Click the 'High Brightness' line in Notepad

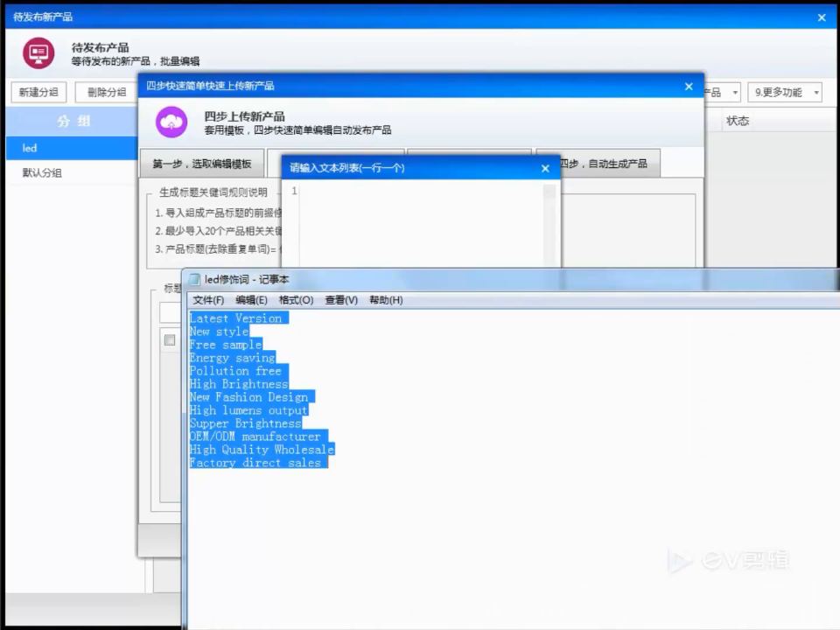239,384
